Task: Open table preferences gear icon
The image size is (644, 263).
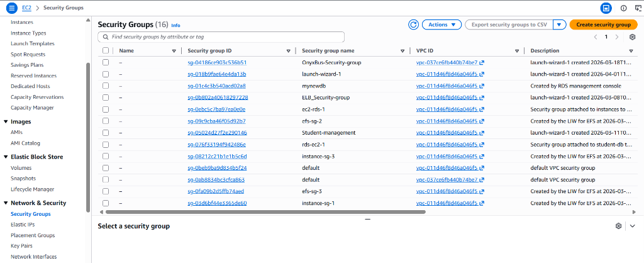Action: click(x=633, y=37)
